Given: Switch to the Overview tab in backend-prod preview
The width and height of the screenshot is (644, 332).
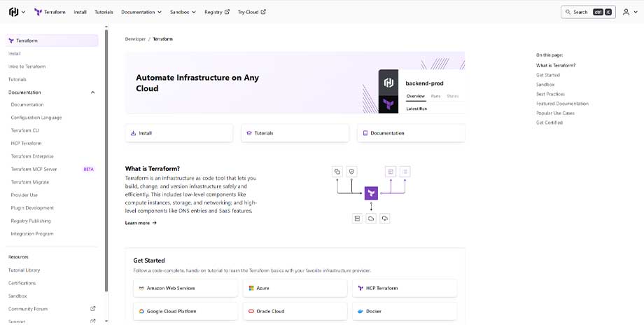Looking at the screenshot, I should coord(415,96).
